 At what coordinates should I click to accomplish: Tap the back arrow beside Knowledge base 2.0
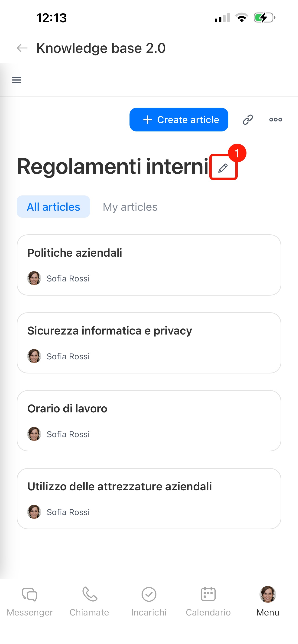[22, 48]
